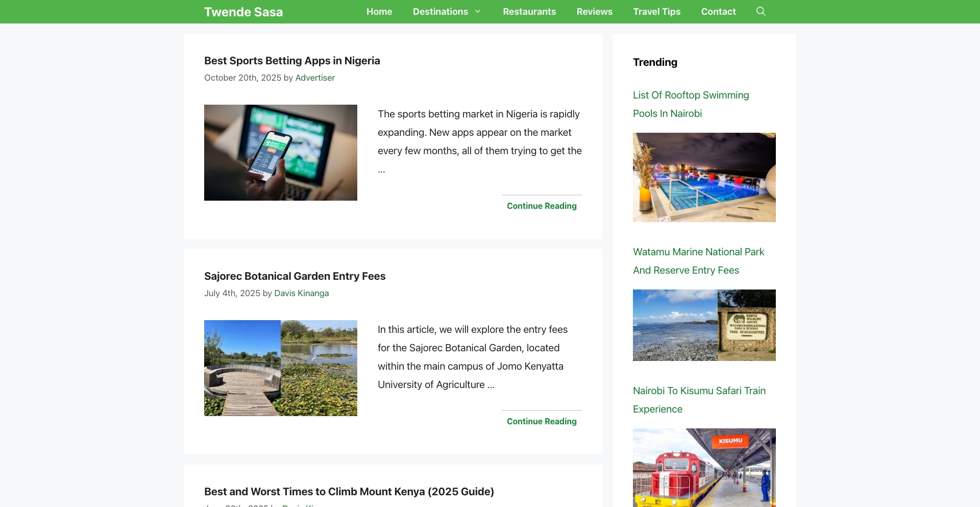Expand the Destinations dropdown menu
Screen dimensions: 980x507
pos(440,11)
